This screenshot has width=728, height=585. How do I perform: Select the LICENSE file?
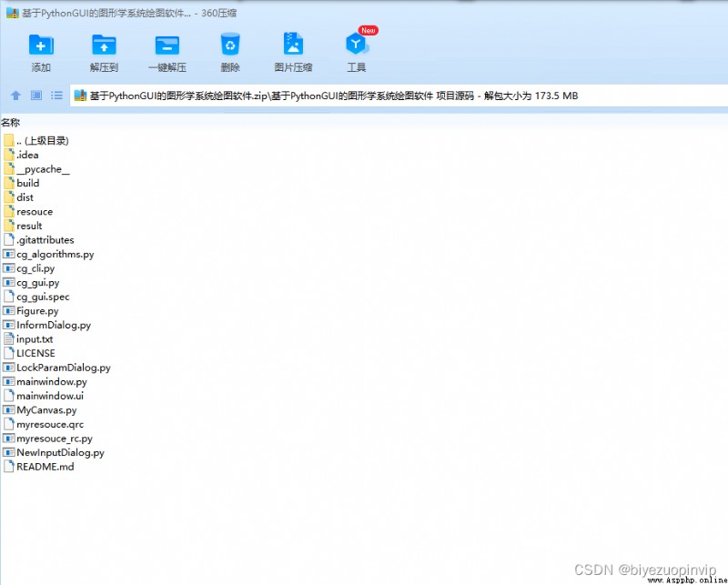coord(29,353)
